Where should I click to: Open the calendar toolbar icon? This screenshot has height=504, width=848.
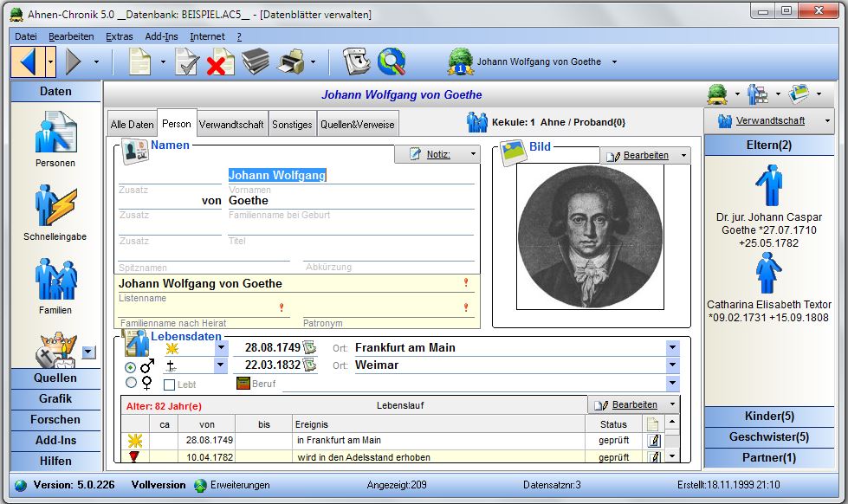click(356, 61)
